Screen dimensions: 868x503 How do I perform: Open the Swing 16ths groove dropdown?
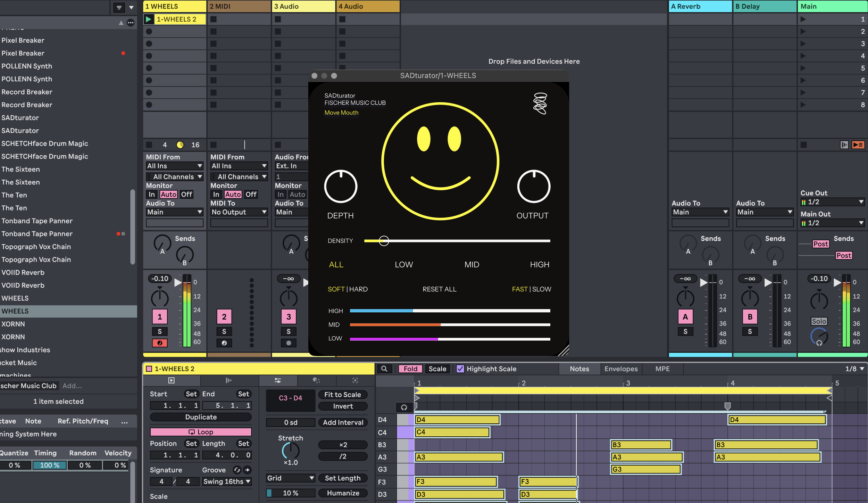tap(227, 481)
